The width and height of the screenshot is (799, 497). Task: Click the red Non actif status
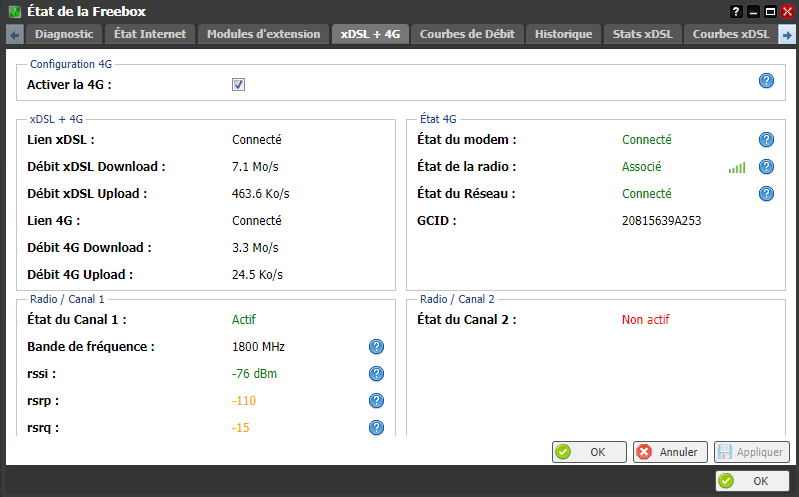646,320
